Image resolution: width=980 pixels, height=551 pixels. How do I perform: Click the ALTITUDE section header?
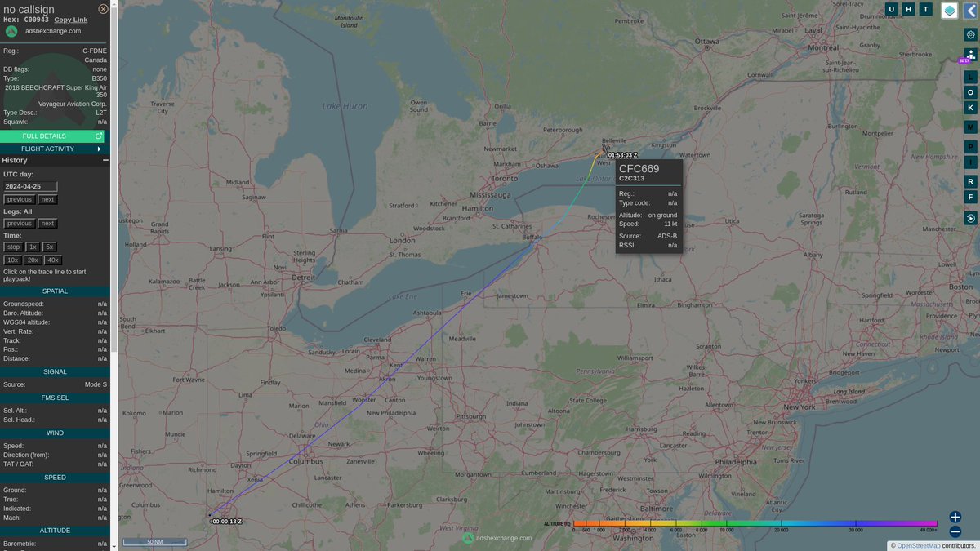click(55, 531)
